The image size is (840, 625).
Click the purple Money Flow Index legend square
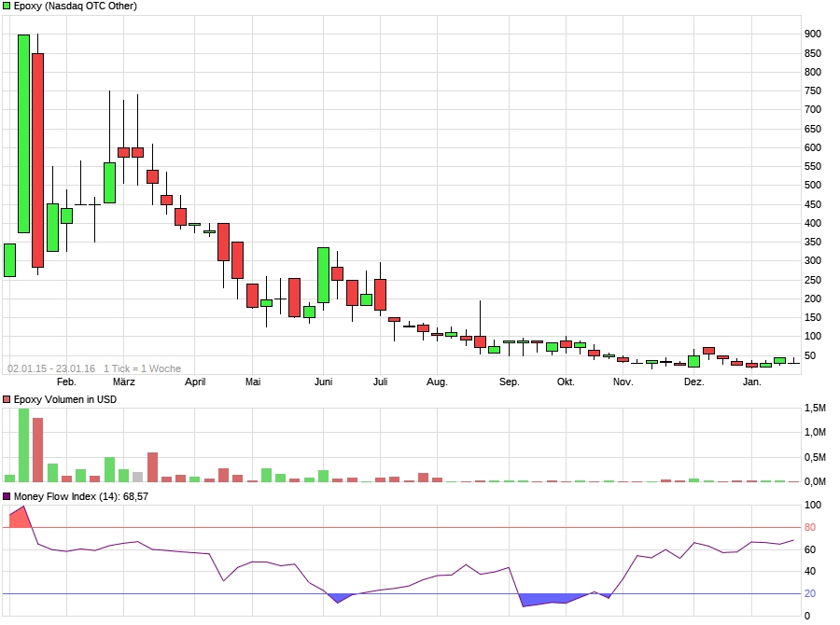pyautogui.click(x=7, y=496)
